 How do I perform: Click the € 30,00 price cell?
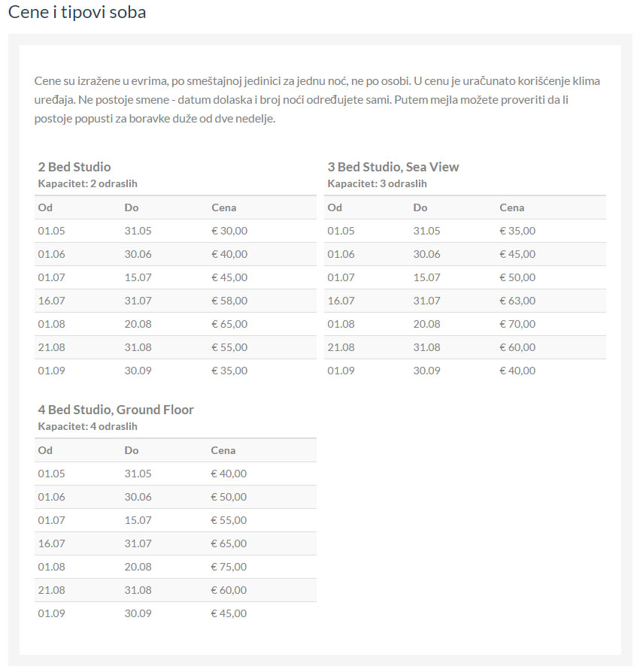click(229, 231)
